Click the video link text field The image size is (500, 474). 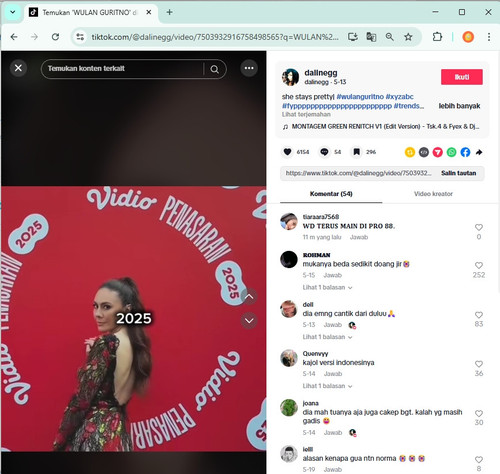coord(358,173)
